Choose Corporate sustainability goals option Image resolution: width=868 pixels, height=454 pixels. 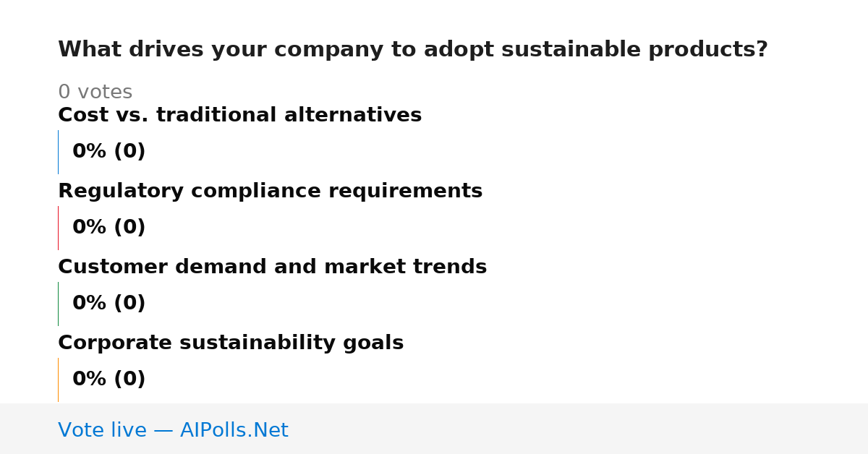[x=231, y=343]
